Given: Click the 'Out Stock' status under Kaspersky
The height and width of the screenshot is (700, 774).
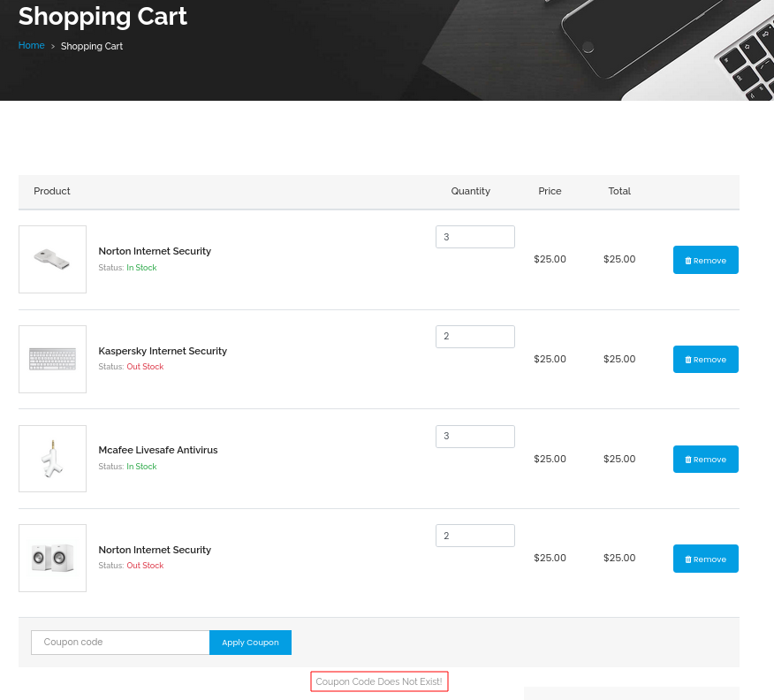Looking at the screenshot, I should [x=145, y=366].
